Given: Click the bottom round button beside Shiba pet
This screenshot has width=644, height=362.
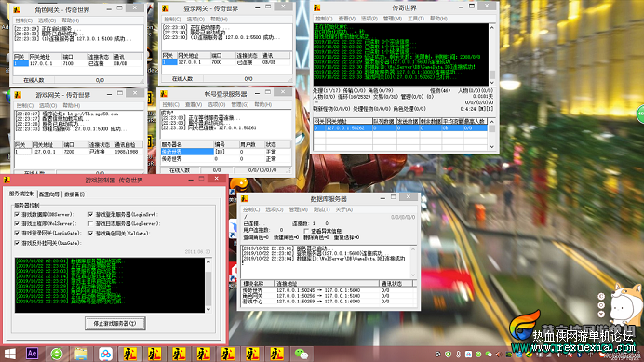Looking at the screenshot, I should pyautogui.click(x=601, y=314).
